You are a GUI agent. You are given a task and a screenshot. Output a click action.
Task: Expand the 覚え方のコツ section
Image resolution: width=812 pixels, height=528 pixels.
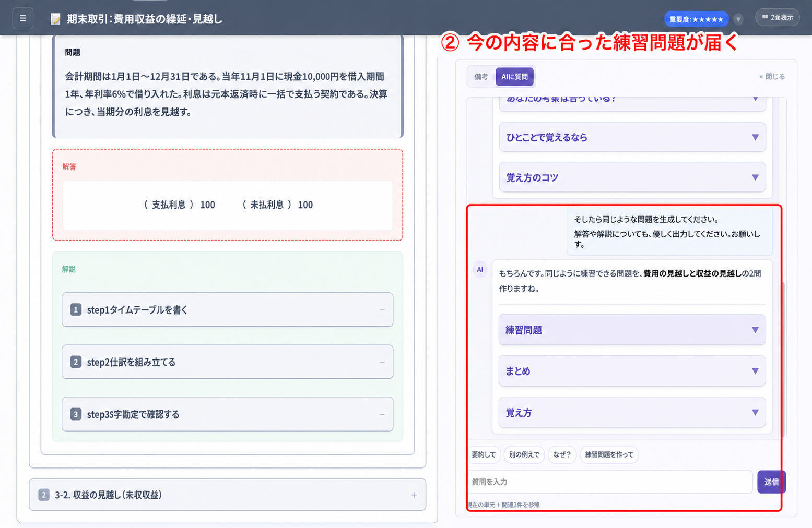[x=632, y=177]
